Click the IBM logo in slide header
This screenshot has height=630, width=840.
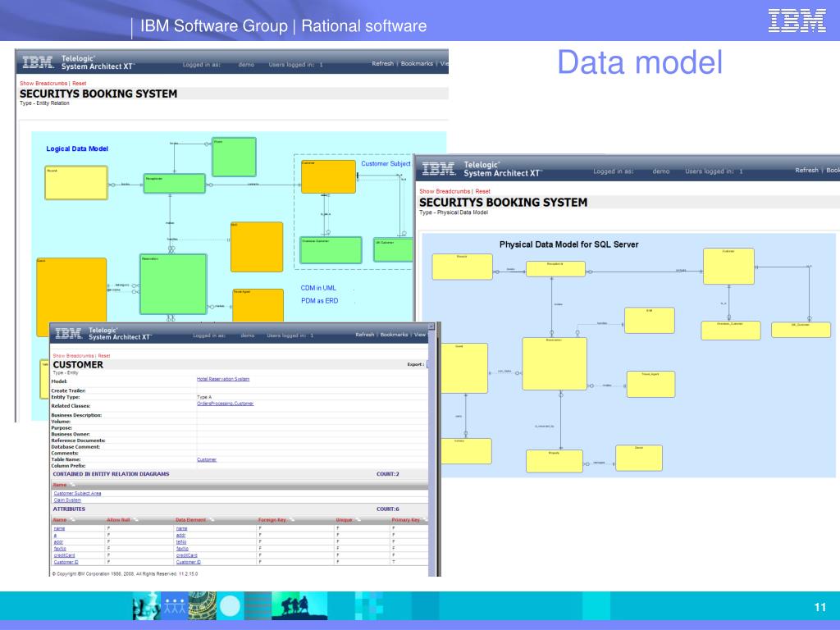(797, 21)
